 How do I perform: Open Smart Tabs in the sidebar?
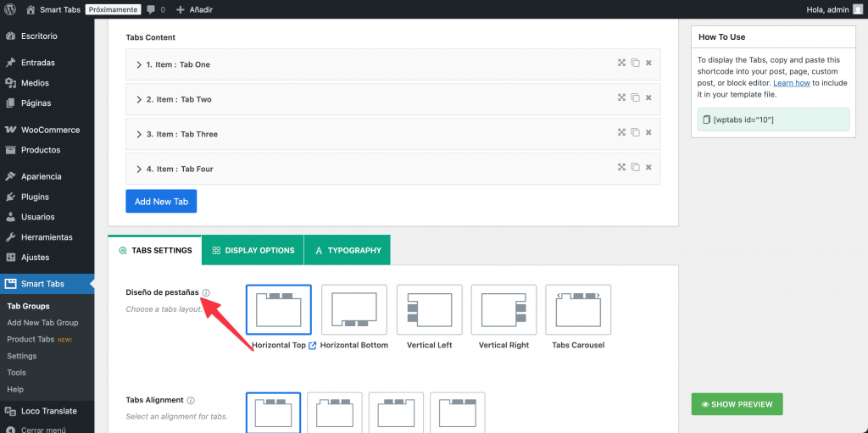[x=47, y=284]
